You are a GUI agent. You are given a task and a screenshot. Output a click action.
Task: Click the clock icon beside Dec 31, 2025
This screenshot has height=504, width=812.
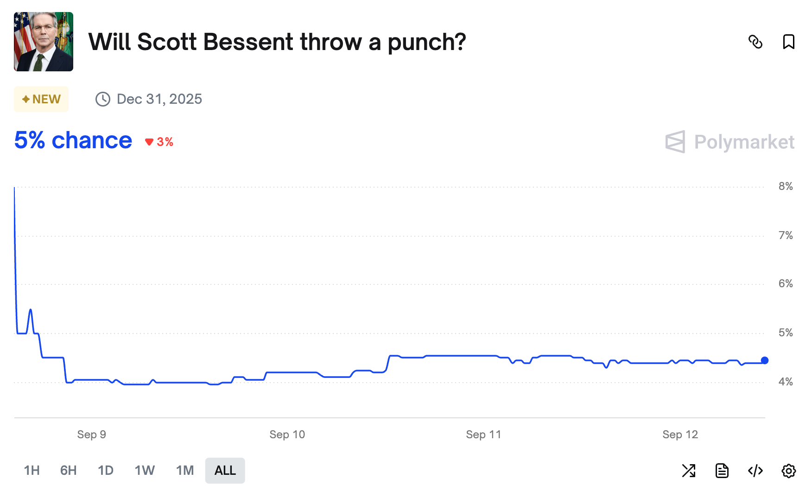[x=102, y=99]
